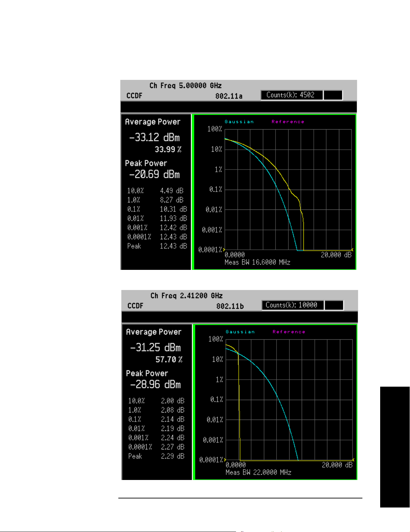The height and width of the screenshot is (532, 410).
Task: Select the 10.31 dB table value
Action: click(x=173, y=209)
